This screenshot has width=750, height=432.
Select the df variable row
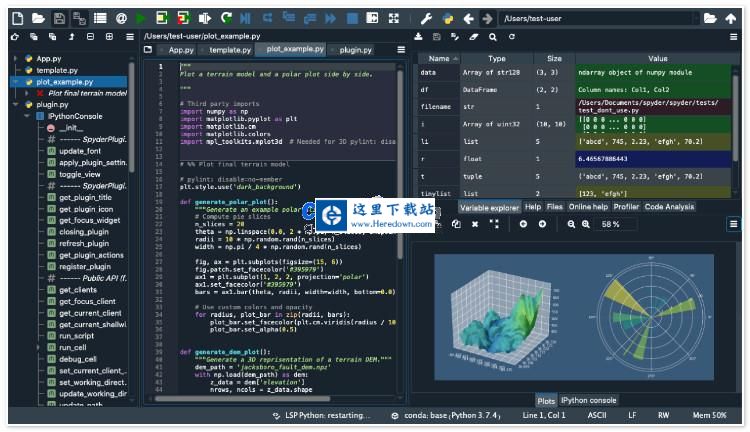pyautogui.click(x=574, y=89)
